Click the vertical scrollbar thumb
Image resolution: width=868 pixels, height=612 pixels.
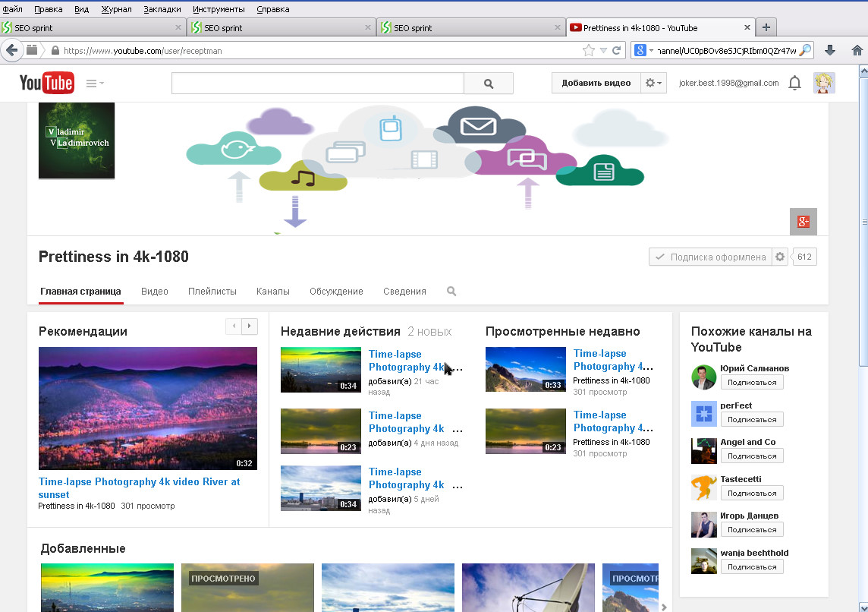[863, 222]
